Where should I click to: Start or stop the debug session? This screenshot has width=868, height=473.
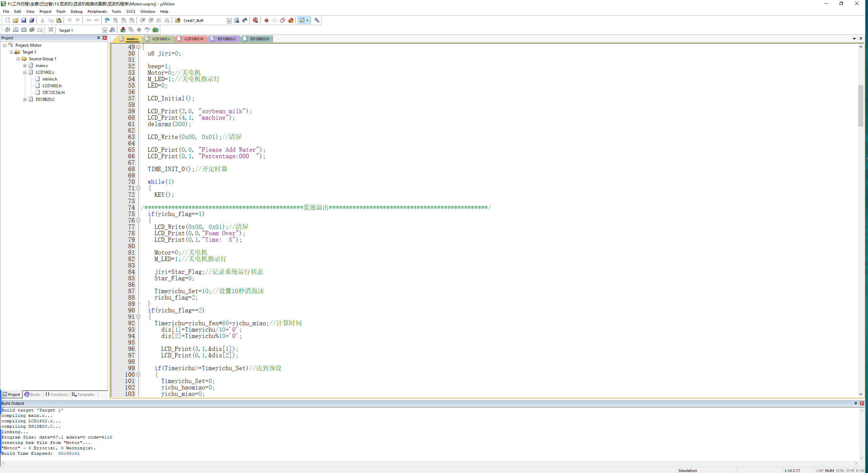(256, 20)
